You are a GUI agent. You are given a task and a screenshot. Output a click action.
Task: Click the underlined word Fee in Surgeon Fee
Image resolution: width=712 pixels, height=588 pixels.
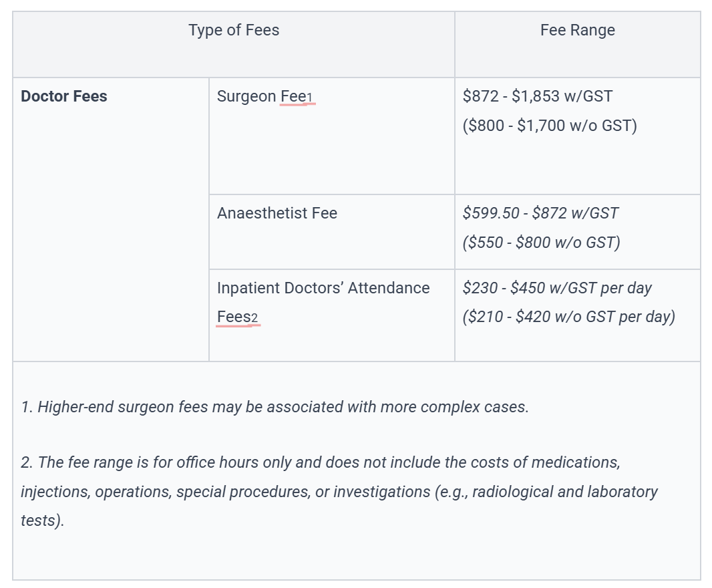[293, 96]
